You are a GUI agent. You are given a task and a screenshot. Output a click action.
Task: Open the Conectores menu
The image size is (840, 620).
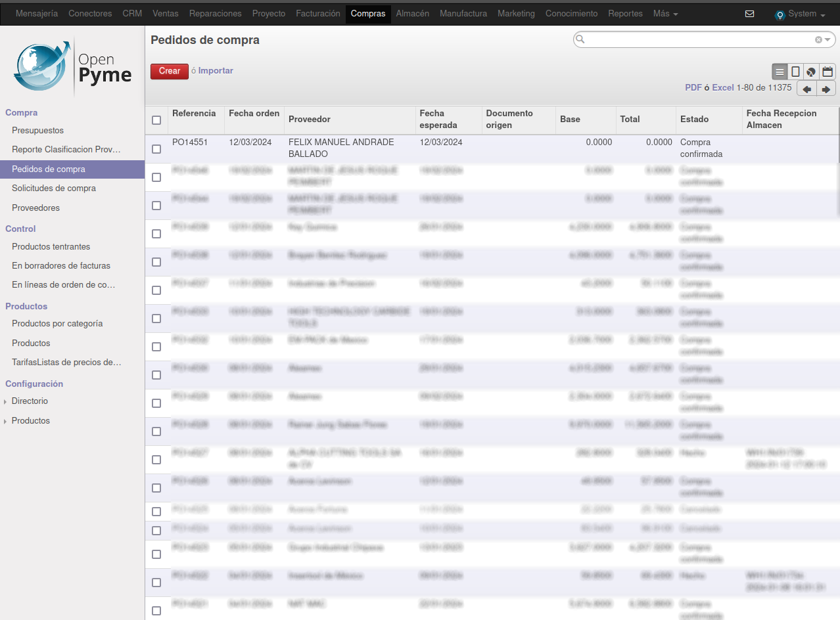pos(90,13)
